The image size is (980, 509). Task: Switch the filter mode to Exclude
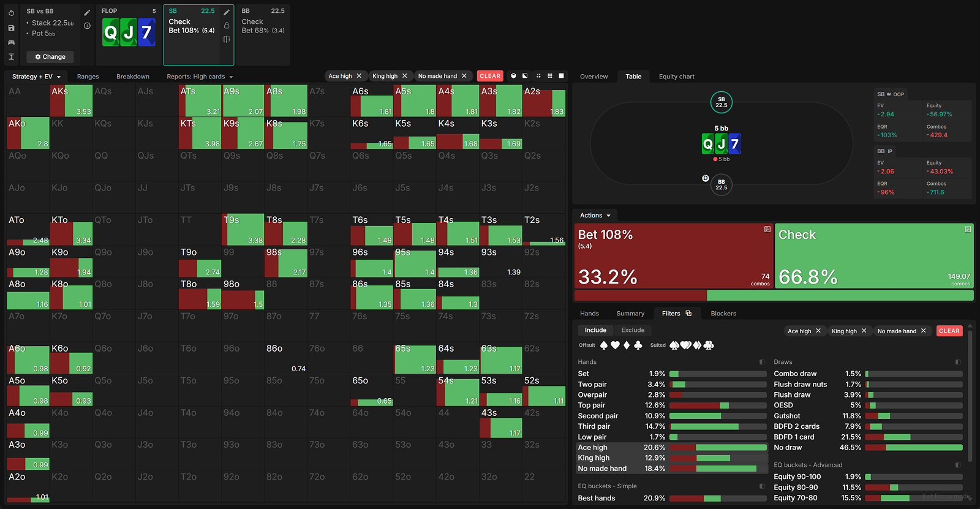(633, 330)
